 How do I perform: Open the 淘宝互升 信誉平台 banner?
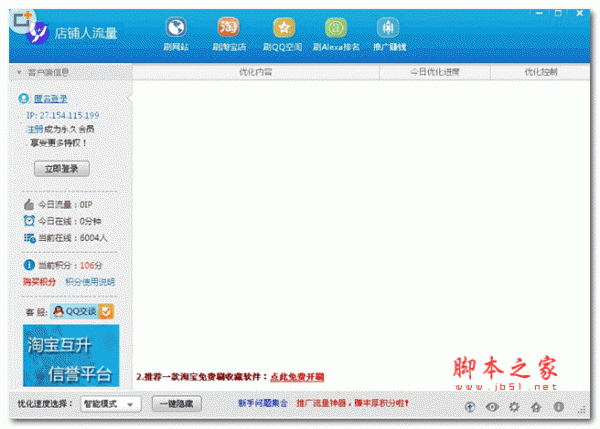click(x=71, y=356)
